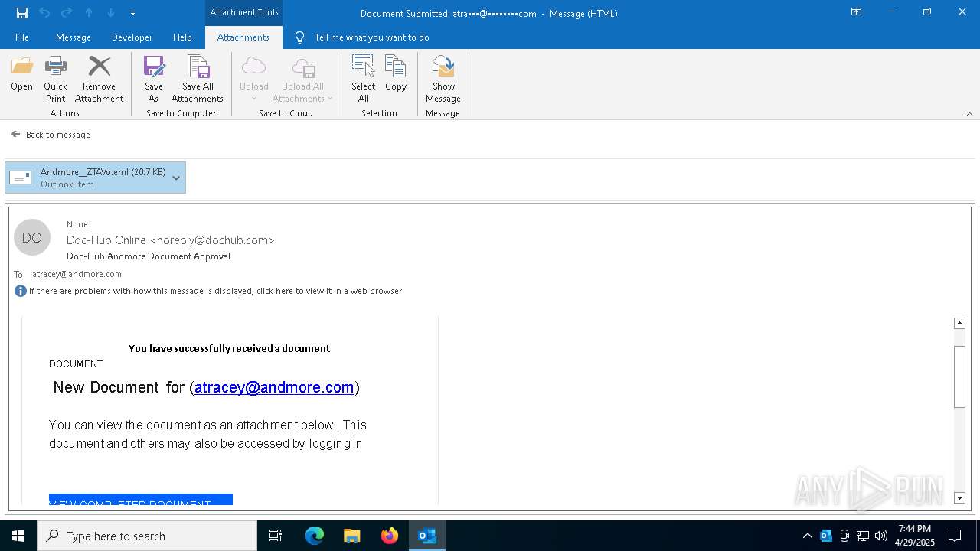Click the volume speaker tray icon
Image resolution: width=980 pixels, height=551 pixels.
click(881, 536)
